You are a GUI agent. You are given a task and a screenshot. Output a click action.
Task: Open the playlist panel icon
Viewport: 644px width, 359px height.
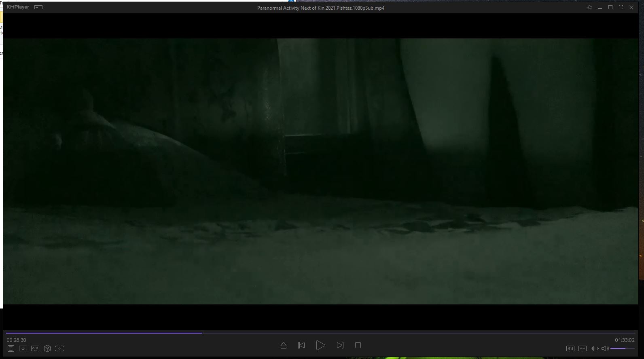(x=11, y=348)
